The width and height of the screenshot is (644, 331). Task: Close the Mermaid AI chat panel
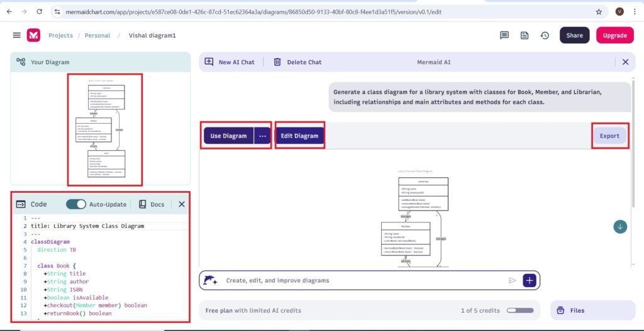(625, 62)
